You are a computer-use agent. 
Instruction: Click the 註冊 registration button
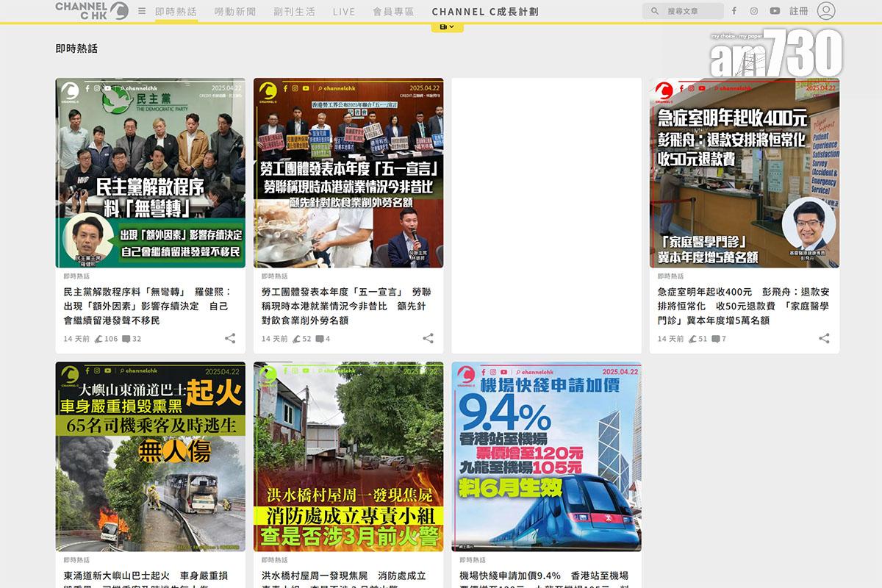pos(798,10)
